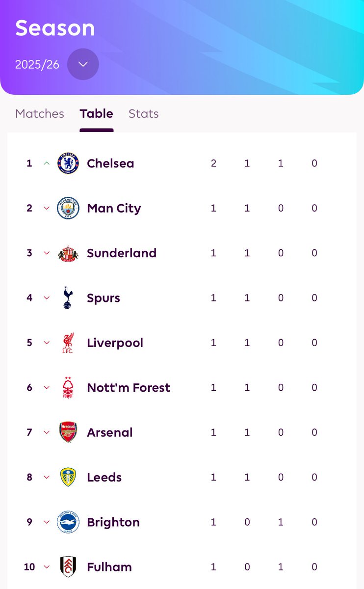
Task: Expand Chelsea's green up-arrow position indicator
Action: tap(47, 163)
